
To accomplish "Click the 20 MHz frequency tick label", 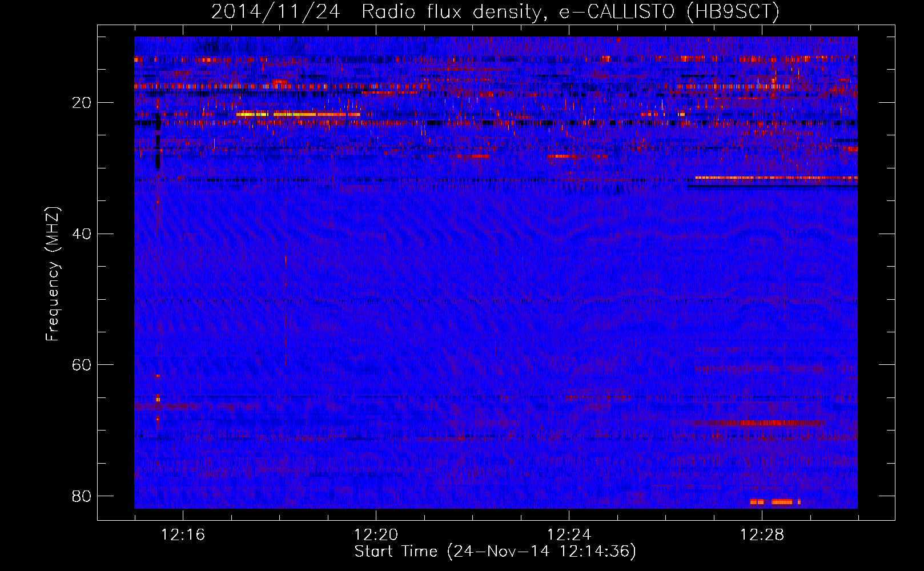I will (x=81, y=103).
